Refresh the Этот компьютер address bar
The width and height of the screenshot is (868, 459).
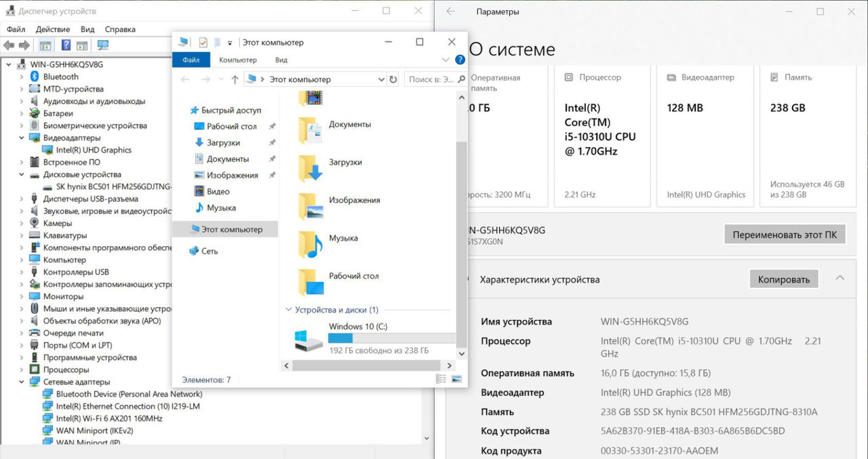click(x=393, y=79)
